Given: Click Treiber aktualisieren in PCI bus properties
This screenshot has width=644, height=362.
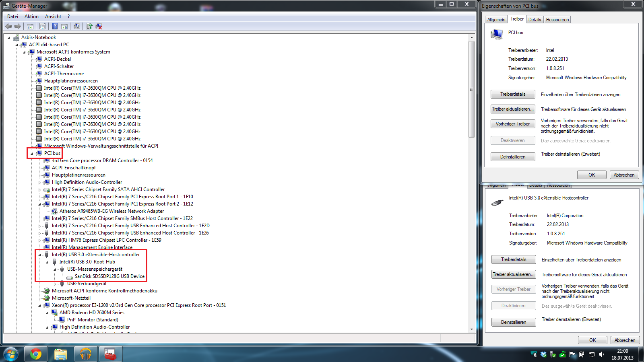Looking at the screenshot, I should [x=513, y=109].
